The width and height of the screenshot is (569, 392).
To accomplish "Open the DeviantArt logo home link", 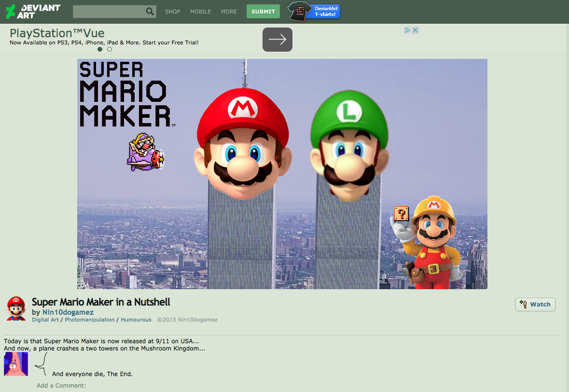I will coord(33,11).
